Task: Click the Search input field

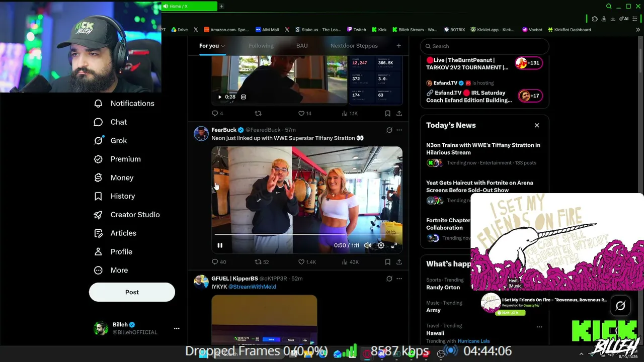Action: [485, 46]
